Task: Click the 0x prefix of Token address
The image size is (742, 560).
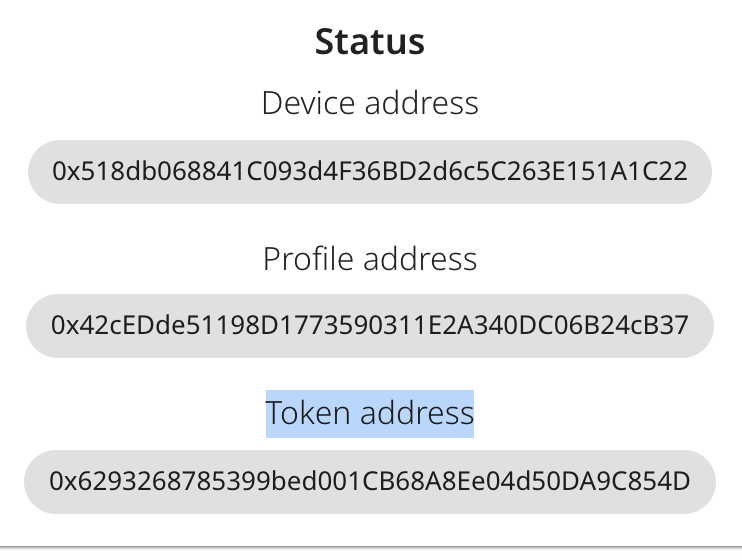Action: tap(63, 481)
